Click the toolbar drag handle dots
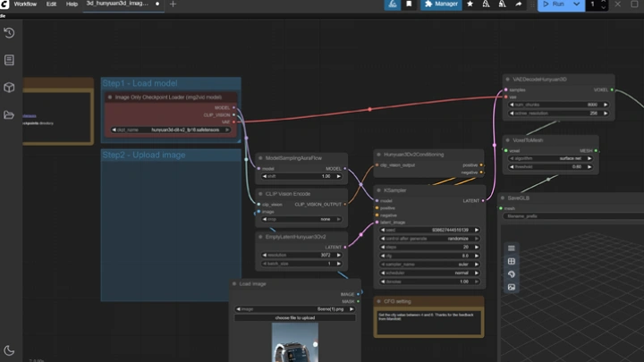Screen dimensions: 644x362 pos(533,4)
